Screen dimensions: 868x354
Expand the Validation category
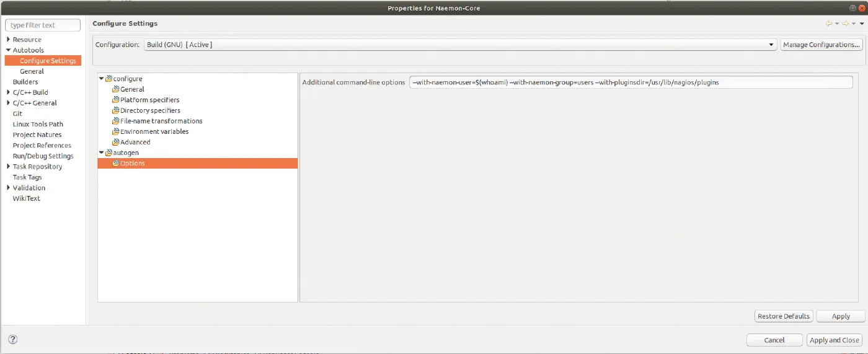8,188
